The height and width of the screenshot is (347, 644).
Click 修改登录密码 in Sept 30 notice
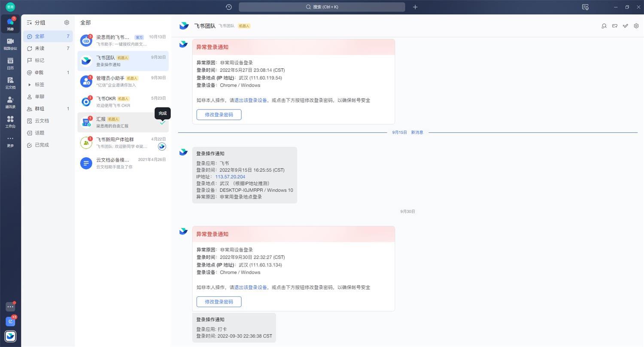tap(219, 302)
